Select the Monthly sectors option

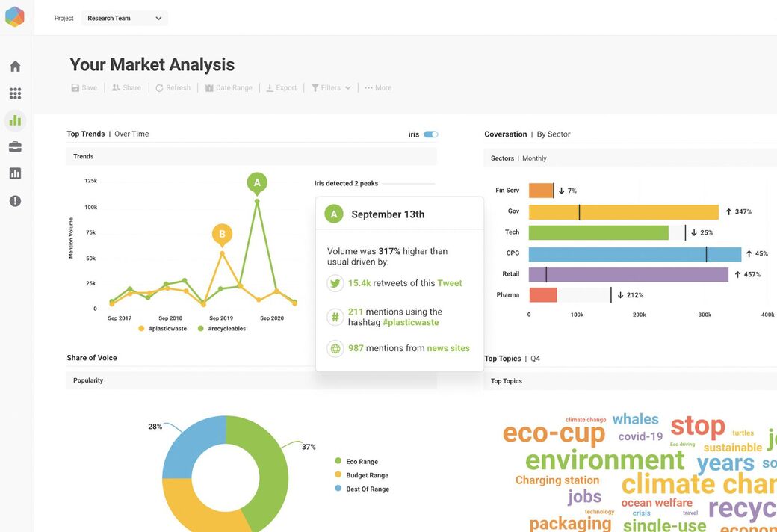[534, 158]
